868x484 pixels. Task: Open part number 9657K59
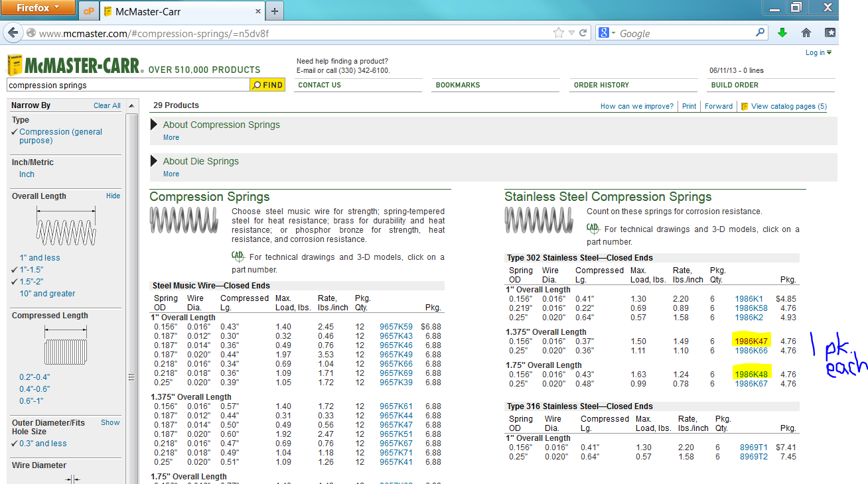[x=396, y=327]
